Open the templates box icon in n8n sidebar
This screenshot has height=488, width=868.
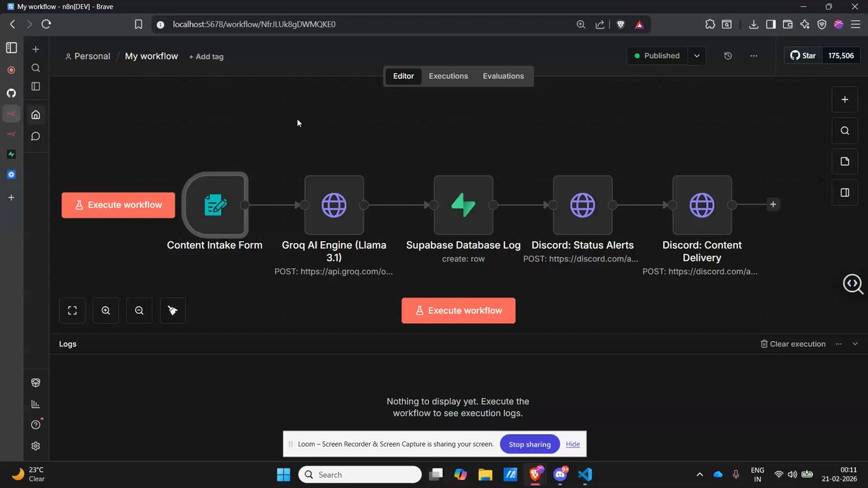36,382
